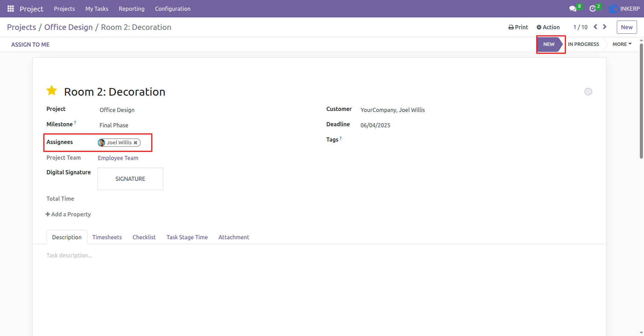Select the NEW stage
Viewport: 644px width, 336px height.
(x=549, y=44)
